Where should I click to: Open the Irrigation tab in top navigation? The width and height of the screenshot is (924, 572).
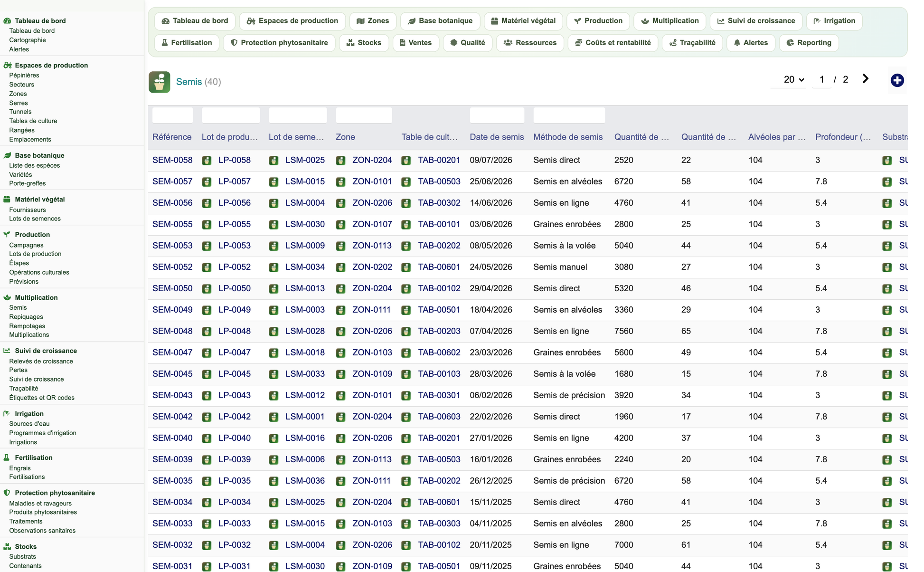[x=834, y=21]
